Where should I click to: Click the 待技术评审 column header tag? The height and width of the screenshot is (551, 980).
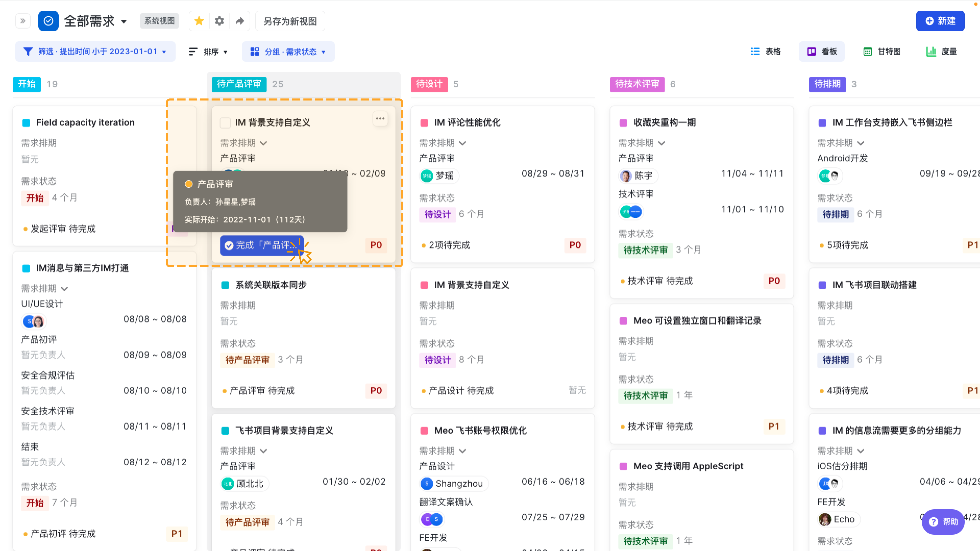click(637, 84)
